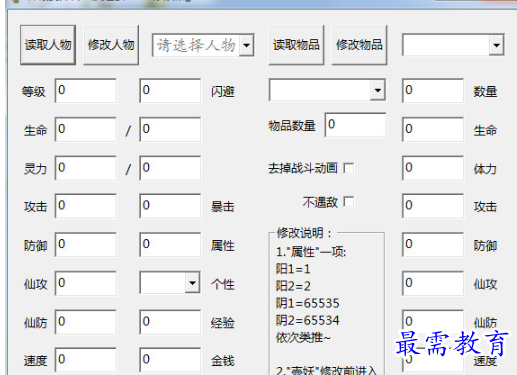
Task: Focus the character 速度 input field
Action: tap(86, 360)
